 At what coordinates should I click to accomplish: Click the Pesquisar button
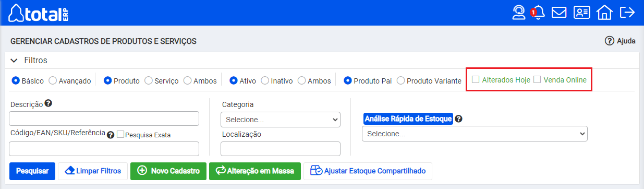32,171
